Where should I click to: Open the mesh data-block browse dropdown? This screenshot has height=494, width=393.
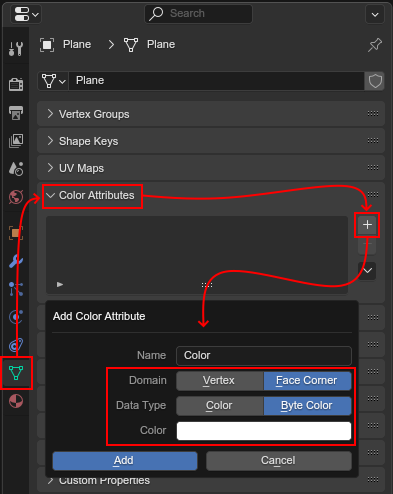click(53, 81)
